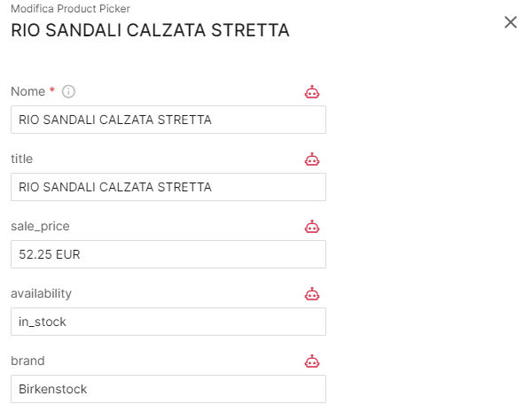
Task: Click the large RIO SANDALI CALZATA STRETTA heading
Action: click(150, 30)
